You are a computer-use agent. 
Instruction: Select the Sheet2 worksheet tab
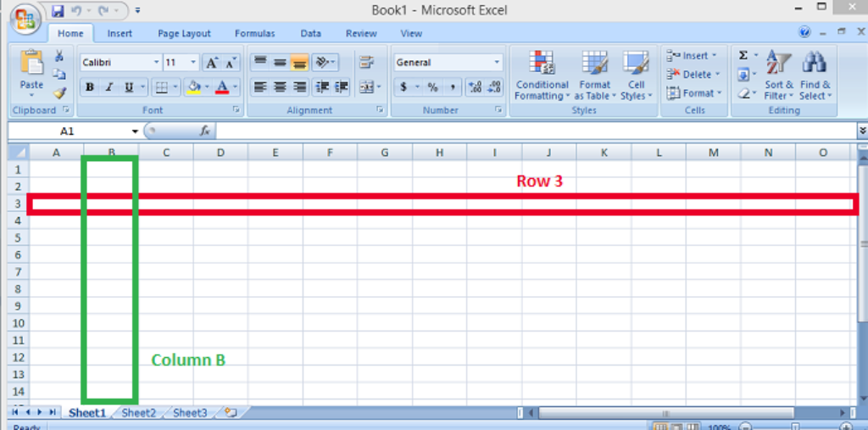pos(138,413)
